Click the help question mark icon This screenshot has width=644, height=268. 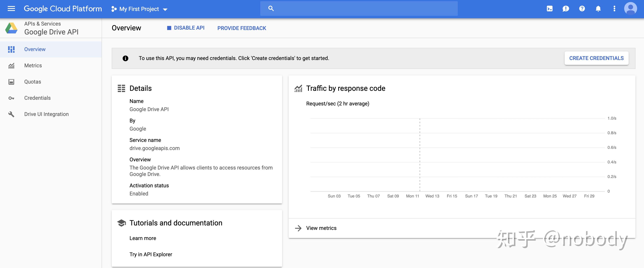click(582, 9)
